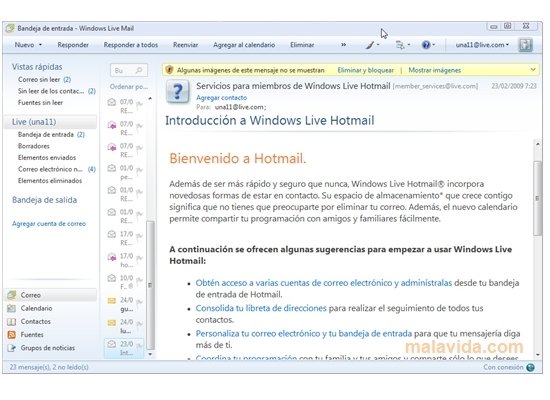The image size is (550, 400).
Task: Open the Consolida tu libreta de direcciones link
Action: (261, 308)
